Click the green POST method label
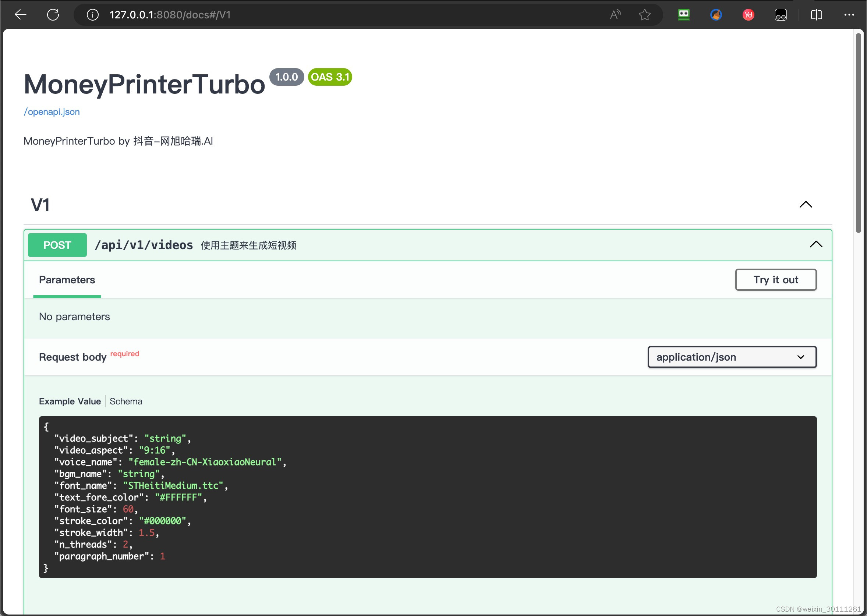Image resolution: width=867 pixels, height=616 pixels. [57, 245]
